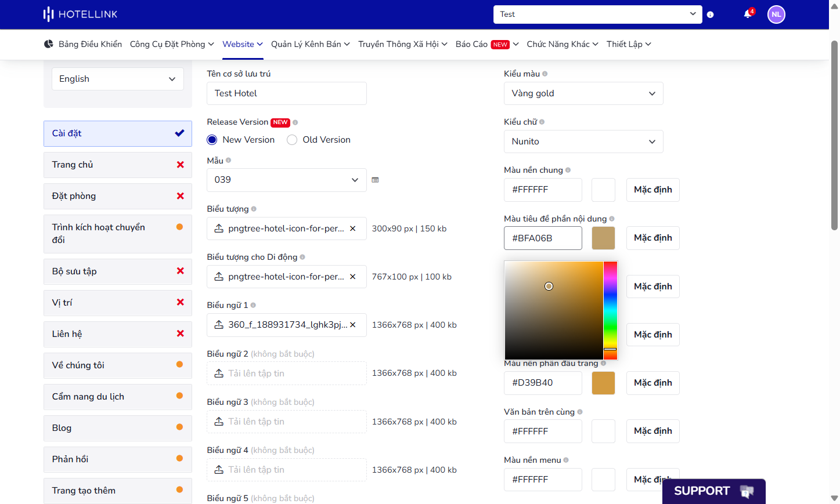Screen dimensions: 840x504
Task: Click the saturation picker circle handle
Action: point(549,287)
